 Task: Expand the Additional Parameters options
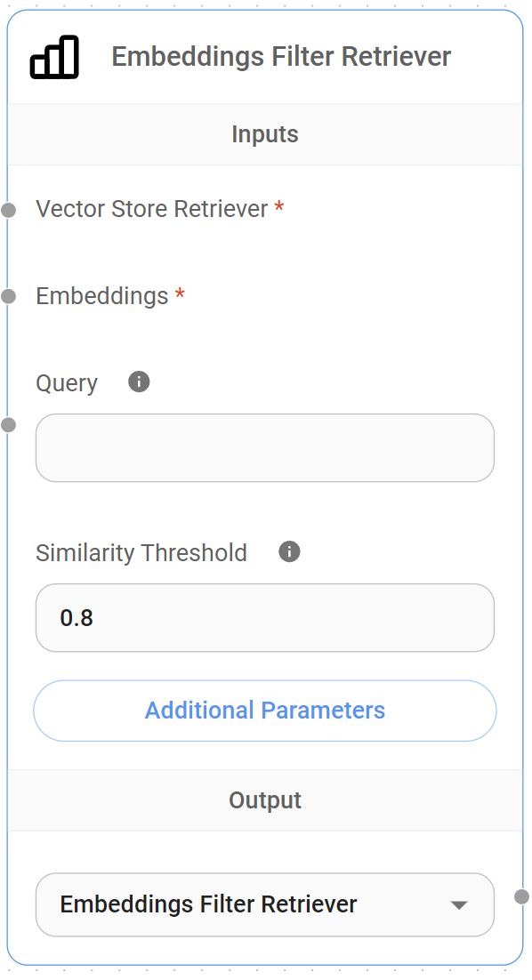click(264, 711)
